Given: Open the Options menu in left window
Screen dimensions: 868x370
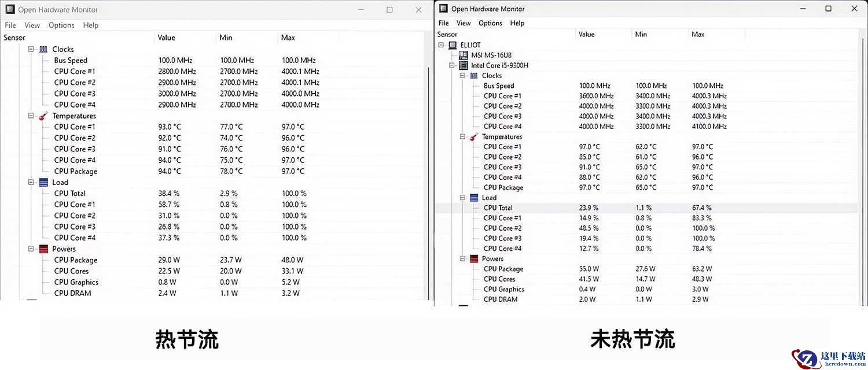Looking at the screenshot, I should pyautogui.click(x=61, y=25).
